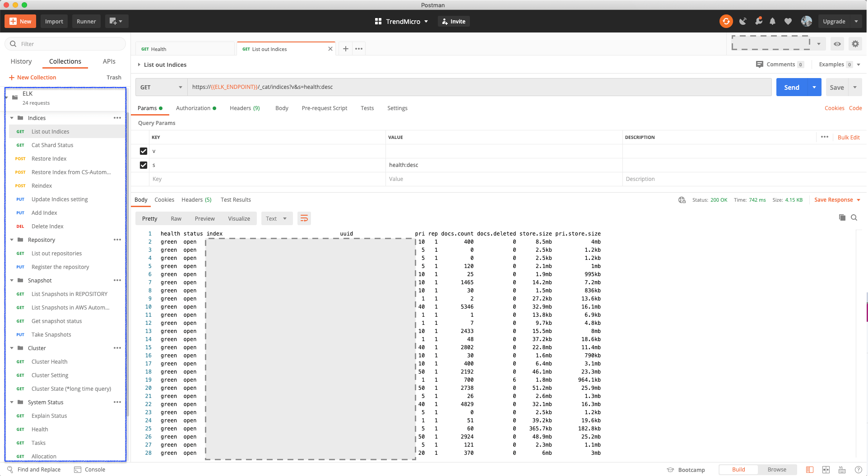The width and height of the screenshot is (868, 476).
Task: Switch to two-pane view icon
Action: [826, 470]
